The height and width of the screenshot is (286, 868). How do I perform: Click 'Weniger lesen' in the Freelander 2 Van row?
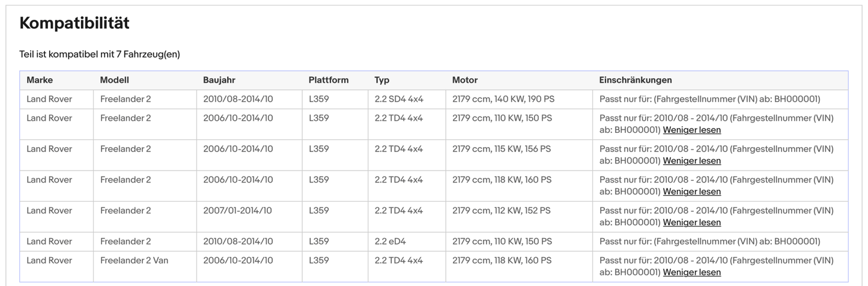coord(691,272)
